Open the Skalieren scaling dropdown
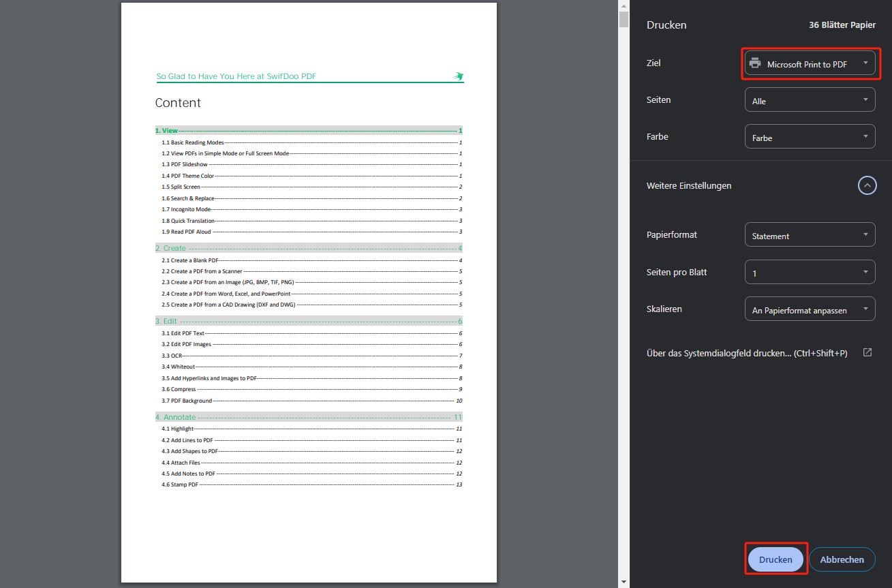This screenshot has width=892, height=588. point(810,309)
